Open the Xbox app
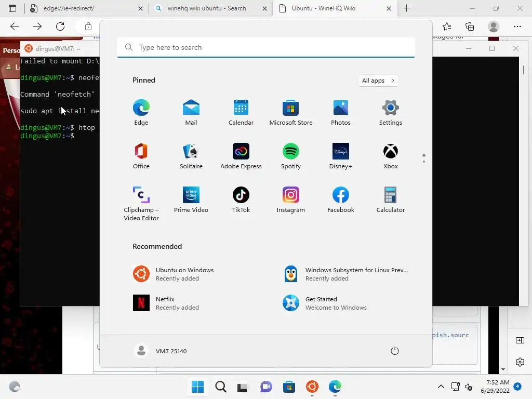532x399 pixels. (391, 156)
